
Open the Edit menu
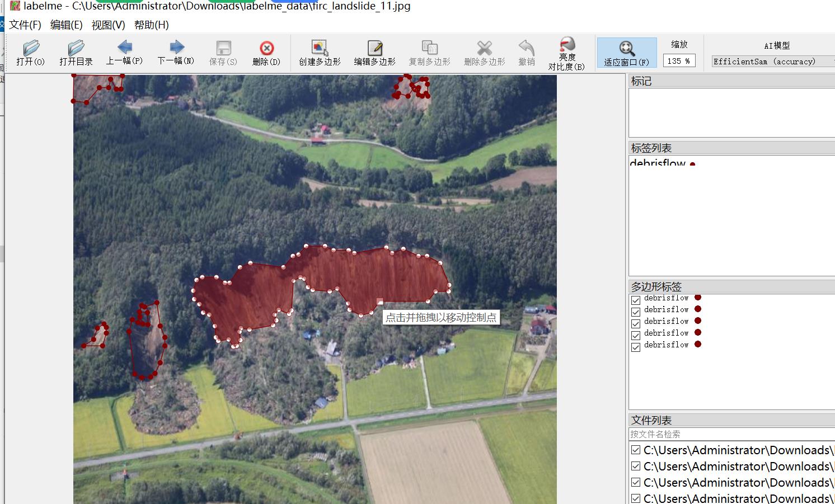(x=66, y=25)
